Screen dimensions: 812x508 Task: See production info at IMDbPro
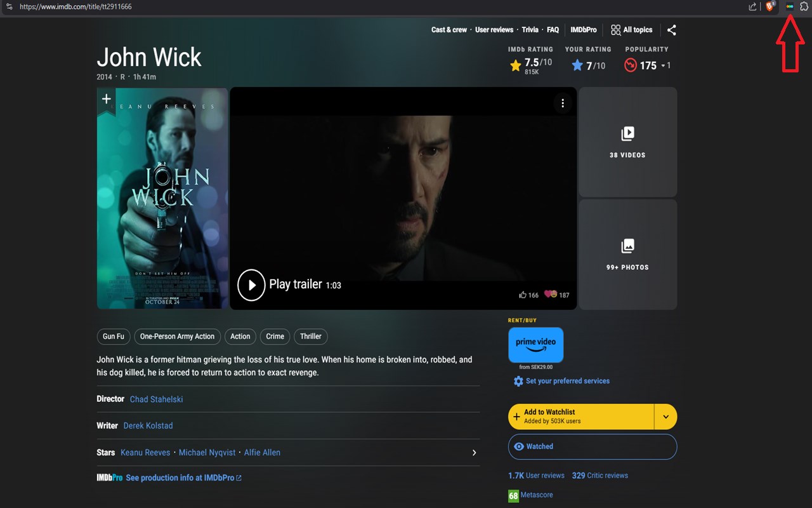click(x=183, y=478)
